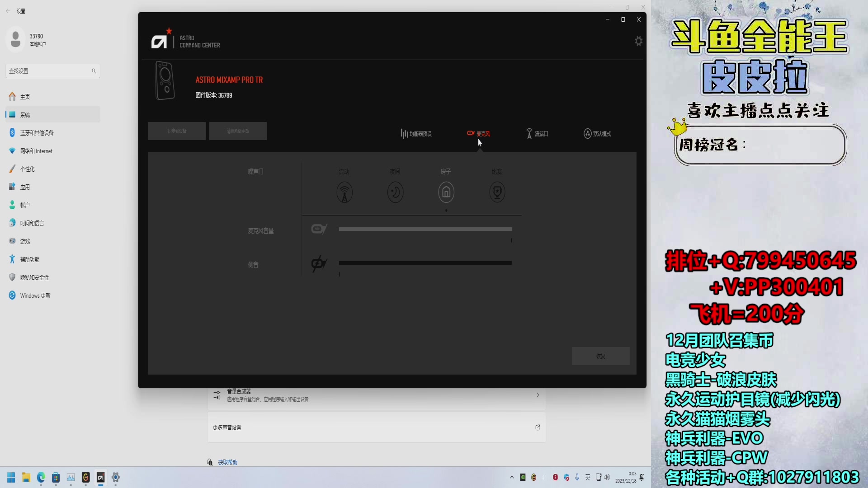
Task: Select the 房子 home noise gate preset
Action: point(446,192)
